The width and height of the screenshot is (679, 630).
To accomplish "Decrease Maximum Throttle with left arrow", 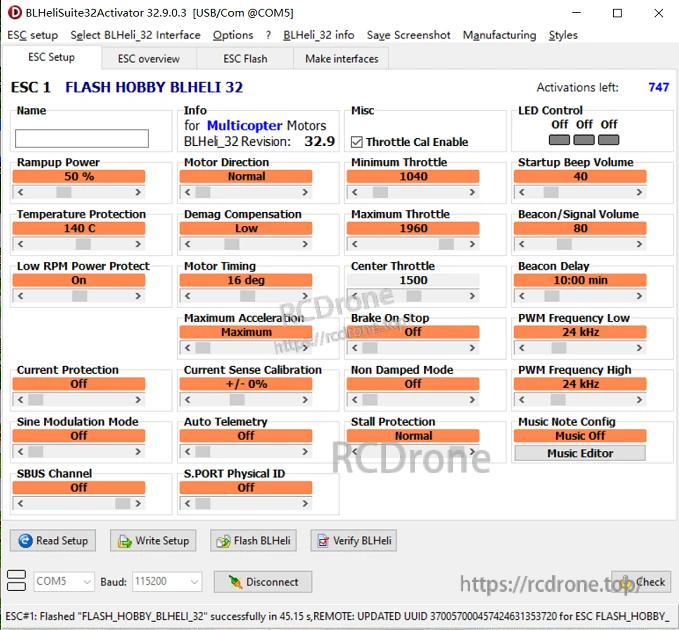I will coord(354,244).
